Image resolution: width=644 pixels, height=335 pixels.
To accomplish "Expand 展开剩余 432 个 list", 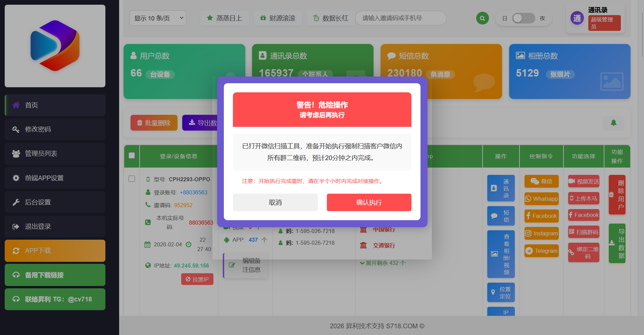I will click(383, 263).
